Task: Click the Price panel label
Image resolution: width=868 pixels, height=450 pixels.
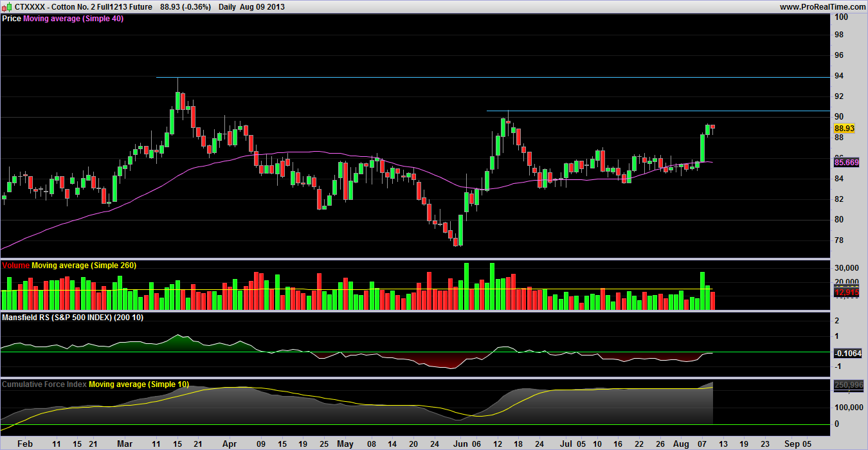Action: pos(12,19)
